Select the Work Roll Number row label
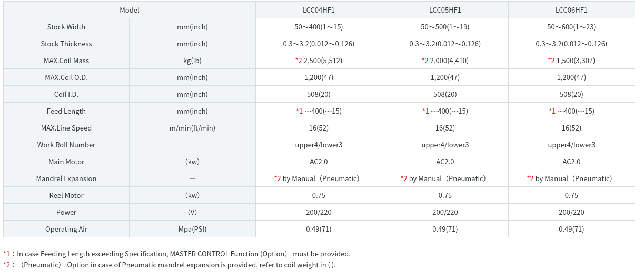This screenshot has height=279, width=644. [66, 145]
